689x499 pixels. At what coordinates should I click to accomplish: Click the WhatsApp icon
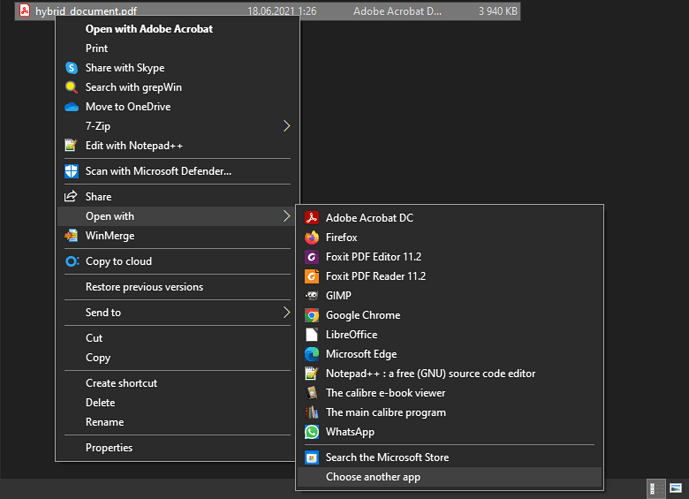tap(312, 432)
